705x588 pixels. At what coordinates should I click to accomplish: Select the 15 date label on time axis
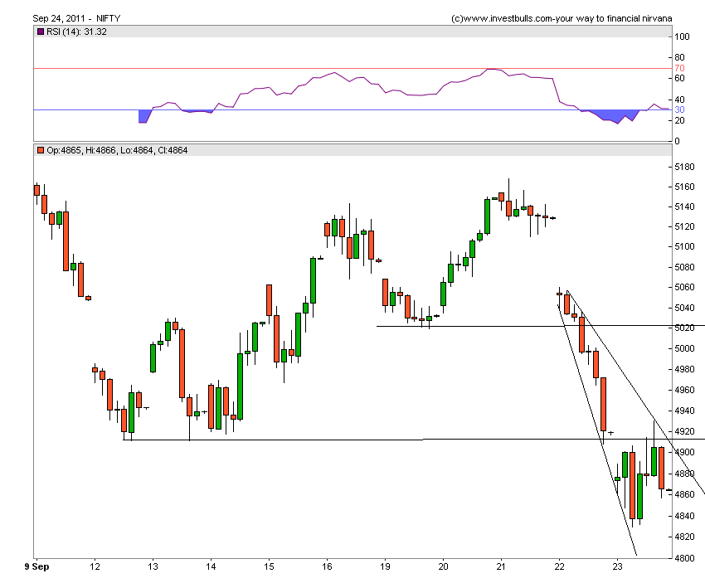point(269,566)
